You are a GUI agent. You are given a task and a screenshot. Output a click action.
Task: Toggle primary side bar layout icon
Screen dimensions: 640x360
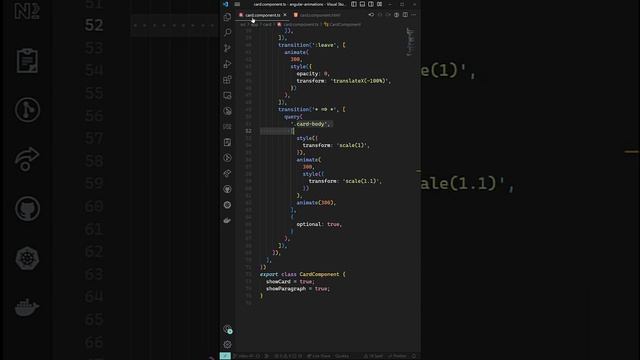coord(354,4)
